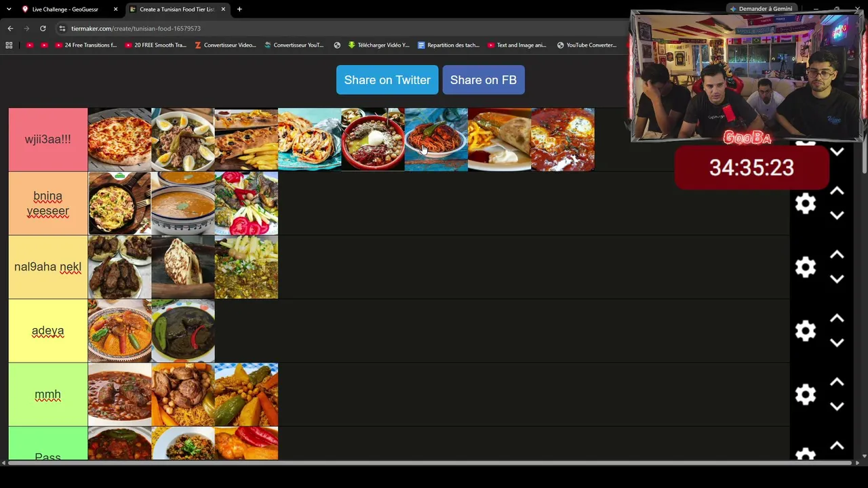Move the nal9aha nekl row up
This screenshot has width=868, height=488.
(x=837, y=255)
